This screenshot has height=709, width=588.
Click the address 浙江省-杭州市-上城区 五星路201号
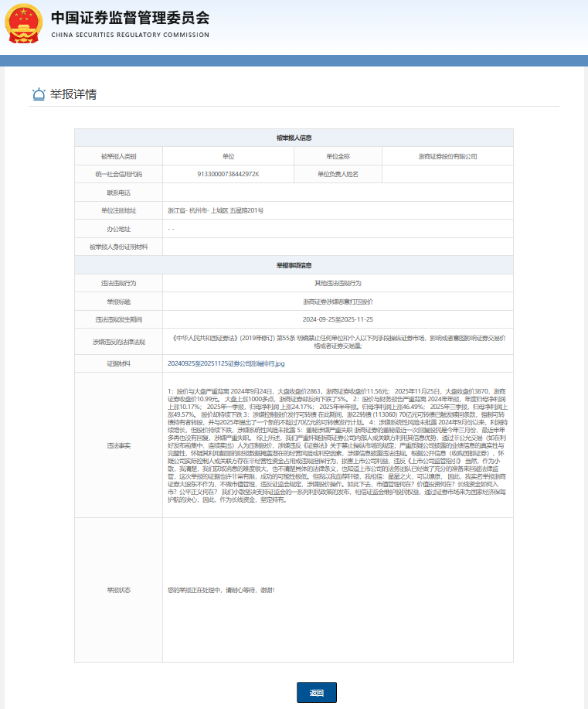pos(216,211)
